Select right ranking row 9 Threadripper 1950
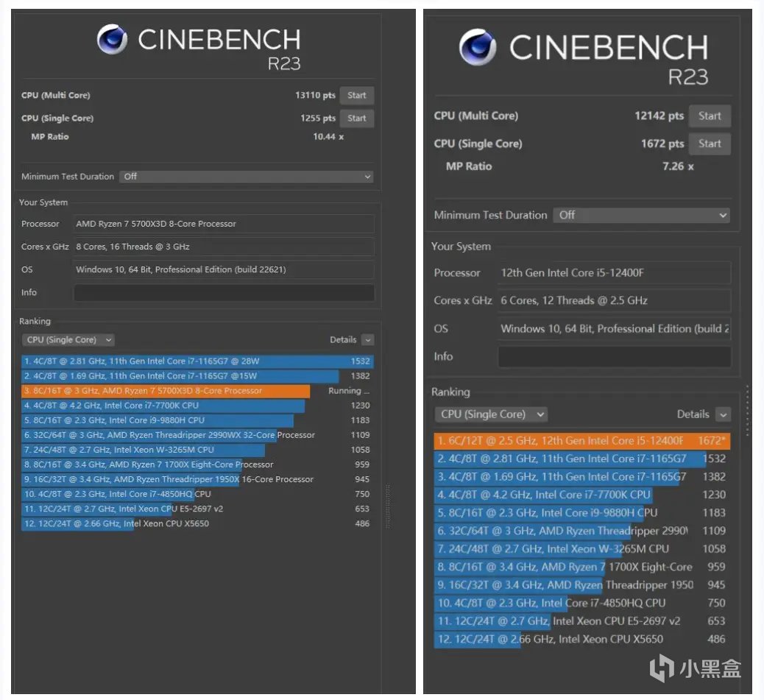The height and width of the screenshot is (700, 764). [x=582, y=585]
